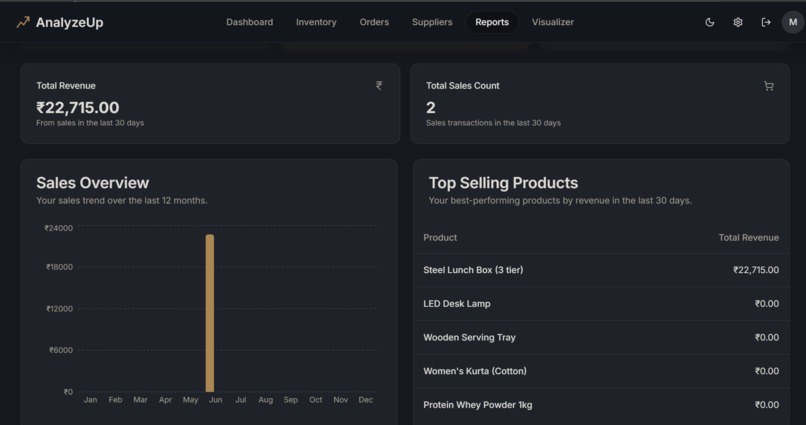Select the LED Desk Lamp row
The width and height of the screenshot is (806, 425).
tap(601, 304)
